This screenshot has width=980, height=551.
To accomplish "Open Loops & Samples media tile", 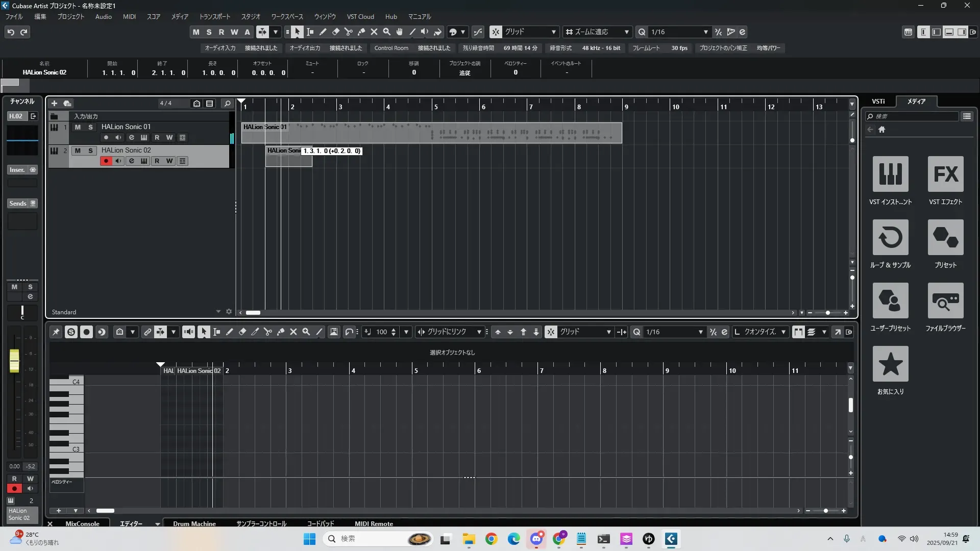I will [890, 237].
